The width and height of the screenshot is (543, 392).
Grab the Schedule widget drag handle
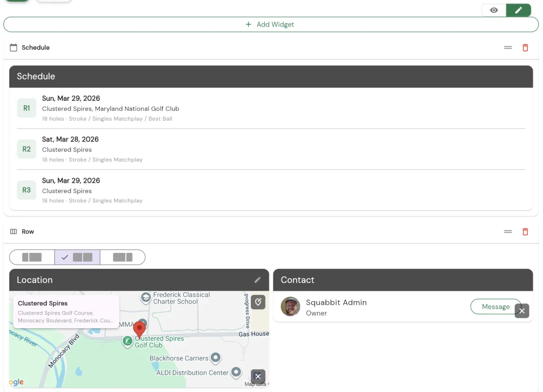tap(508, 47)
